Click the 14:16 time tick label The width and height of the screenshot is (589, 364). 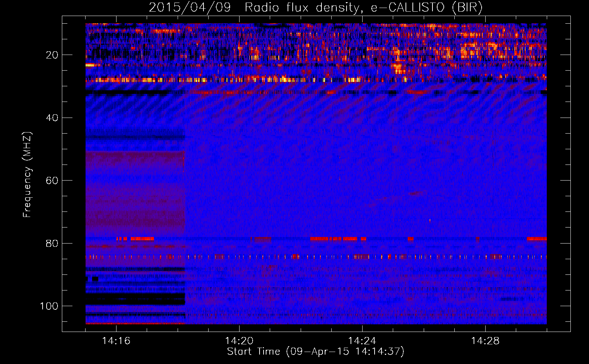click(116, 341)
